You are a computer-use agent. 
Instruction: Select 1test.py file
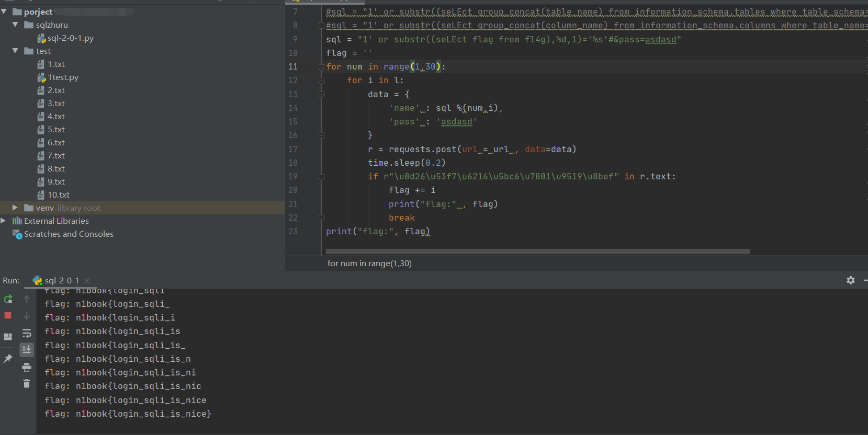tap(63, 77)
